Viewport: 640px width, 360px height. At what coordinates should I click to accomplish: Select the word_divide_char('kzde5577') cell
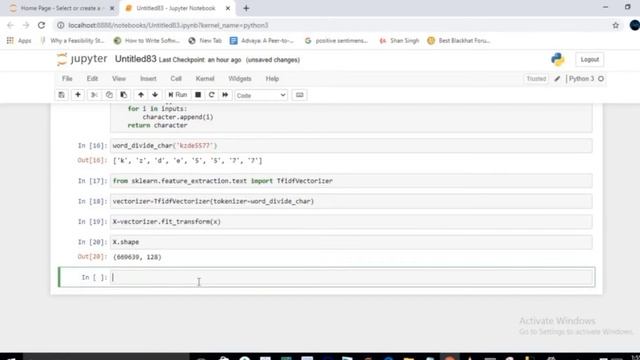tap(351, 146)
